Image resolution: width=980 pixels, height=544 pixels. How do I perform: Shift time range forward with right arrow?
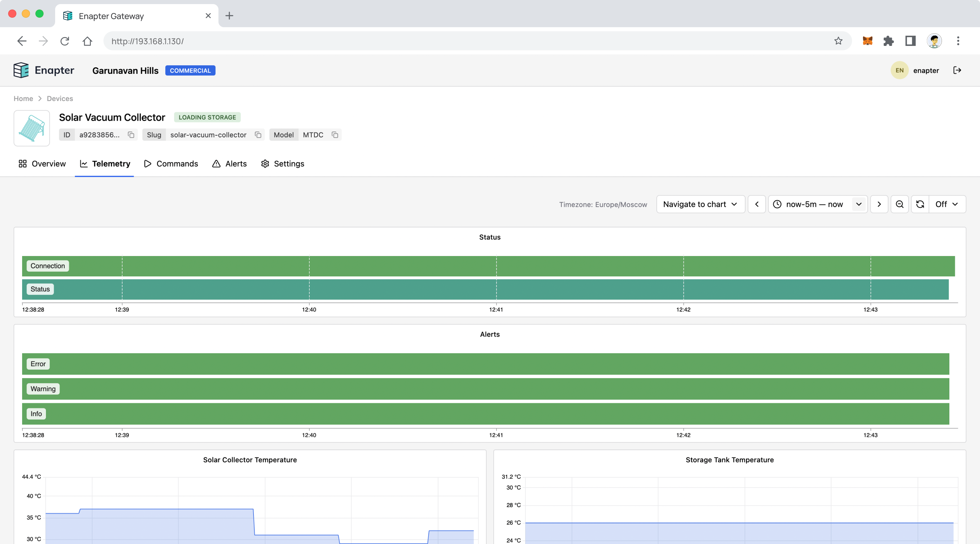point(879,205)
